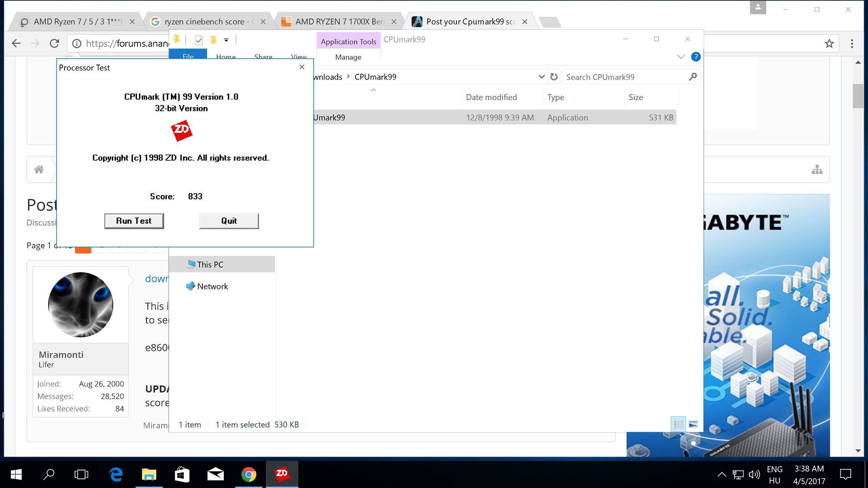
Task: Click the Gigabyte advertisement banner
Action: [767, 325]
